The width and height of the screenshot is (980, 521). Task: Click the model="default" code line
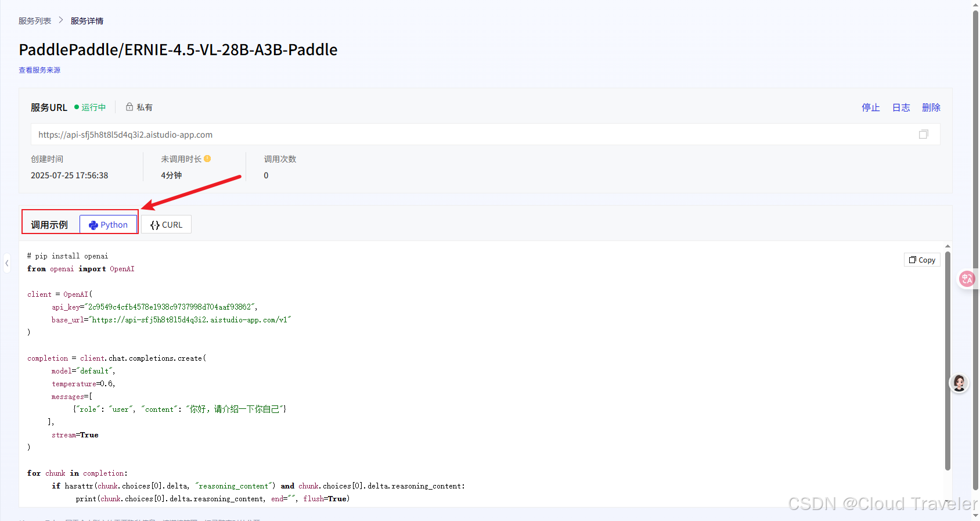(84, 371)
